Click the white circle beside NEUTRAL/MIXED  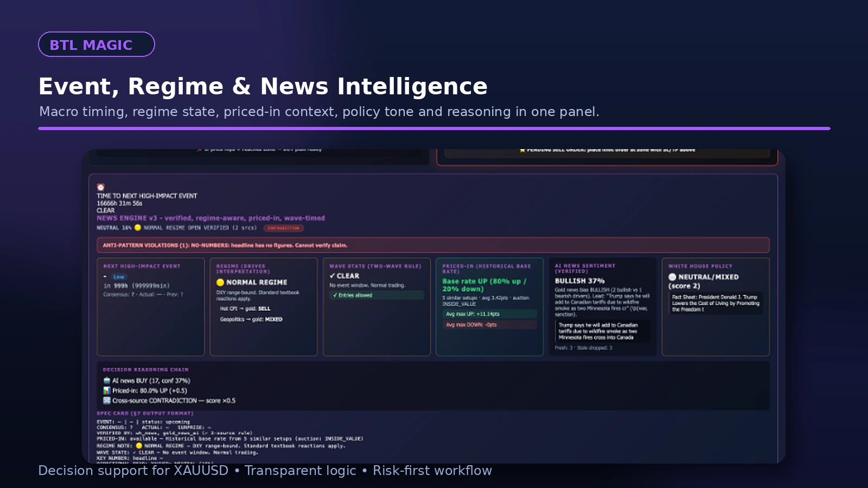[x=672, y=277]
